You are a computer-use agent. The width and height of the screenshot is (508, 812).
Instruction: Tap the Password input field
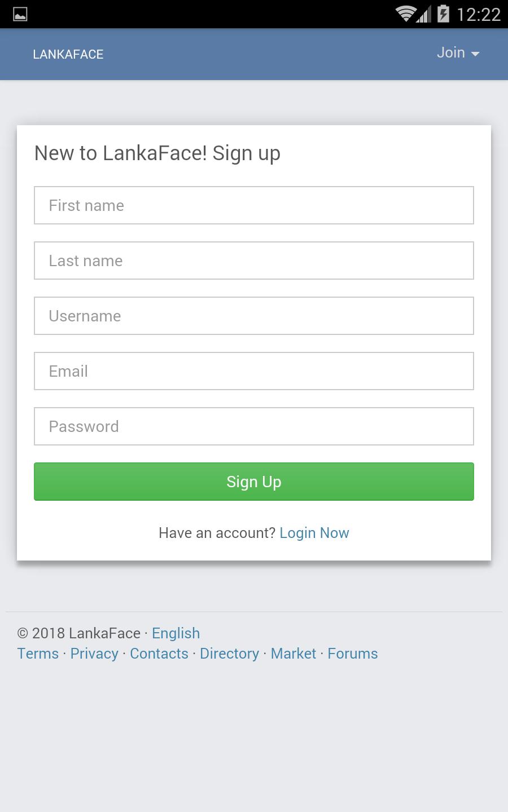[x=254, y=426]
